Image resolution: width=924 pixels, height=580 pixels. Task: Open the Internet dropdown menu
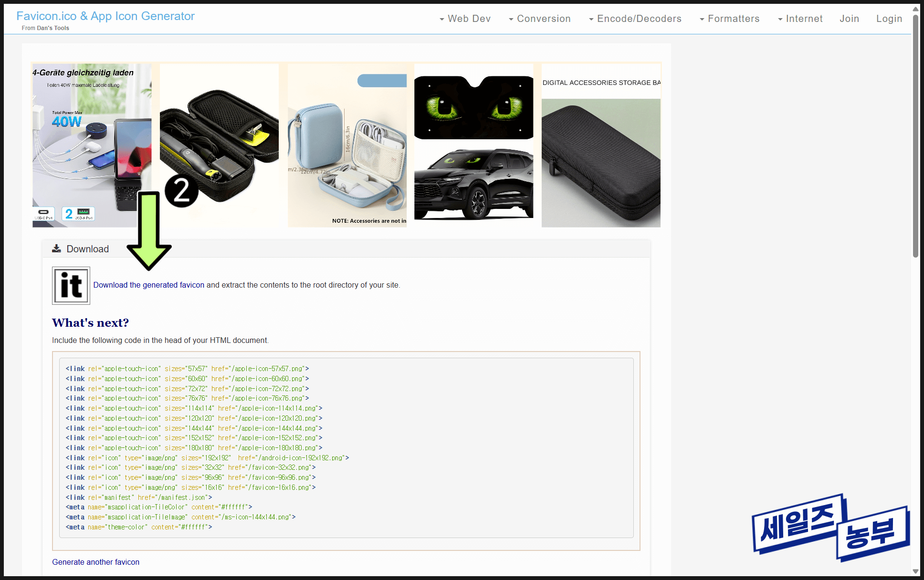(800, 19)
